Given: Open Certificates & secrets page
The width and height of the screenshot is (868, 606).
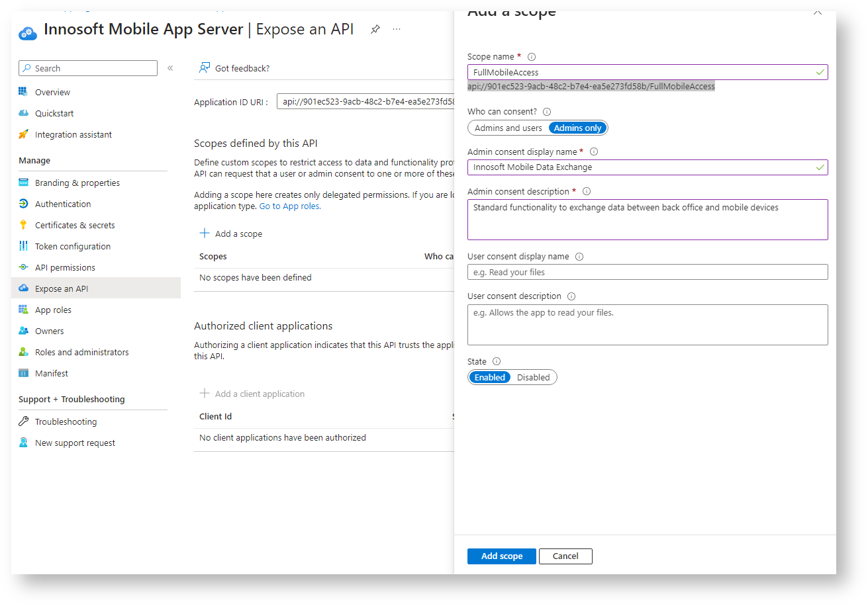Looking at the screenshot, I should (75, 226).
